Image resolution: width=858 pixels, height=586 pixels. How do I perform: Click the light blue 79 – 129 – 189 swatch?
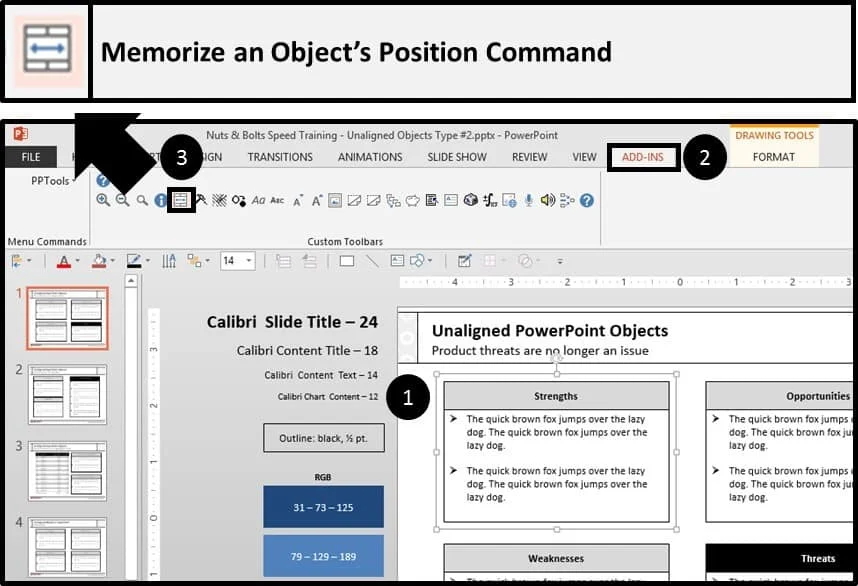pos(323,556)
